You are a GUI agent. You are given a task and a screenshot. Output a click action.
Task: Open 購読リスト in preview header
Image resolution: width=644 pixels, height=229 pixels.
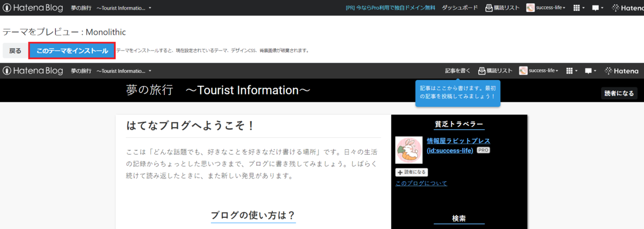tap(495, 71)
